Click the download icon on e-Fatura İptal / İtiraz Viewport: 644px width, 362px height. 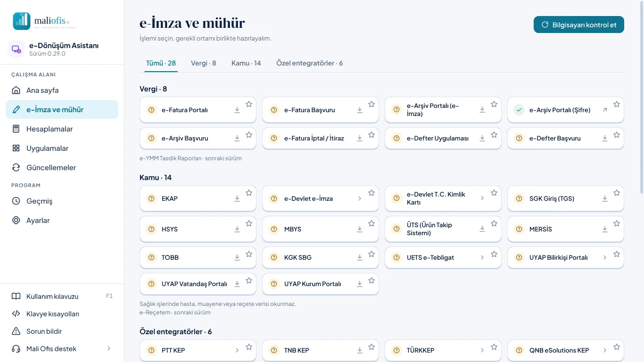click(360, 138)
